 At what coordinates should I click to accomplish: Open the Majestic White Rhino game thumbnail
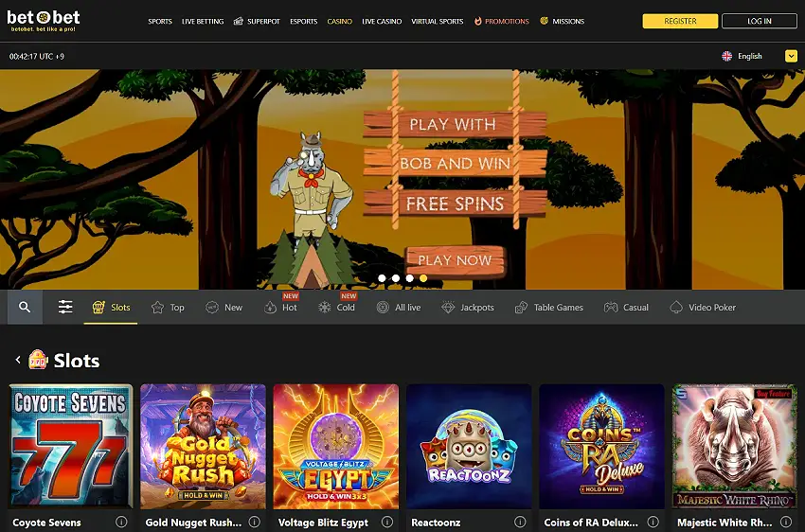pyautogui.click(x=735, y=446)
